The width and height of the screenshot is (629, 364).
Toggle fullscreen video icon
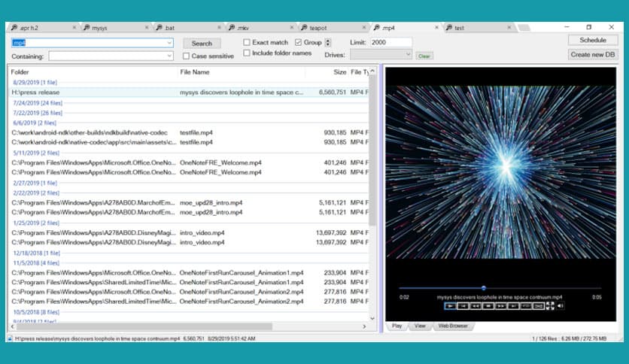click(x=550, y=306)
